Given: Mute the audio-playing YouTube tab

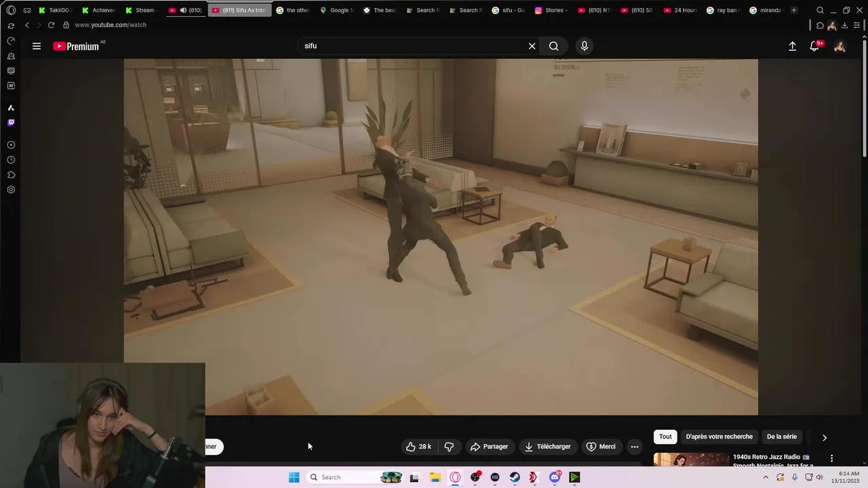Looking at the screenshot, I should point(183,10).
